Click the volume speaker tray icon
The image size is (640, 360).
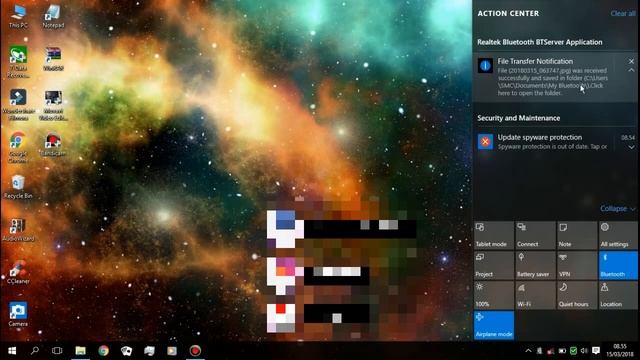[584, 351]
